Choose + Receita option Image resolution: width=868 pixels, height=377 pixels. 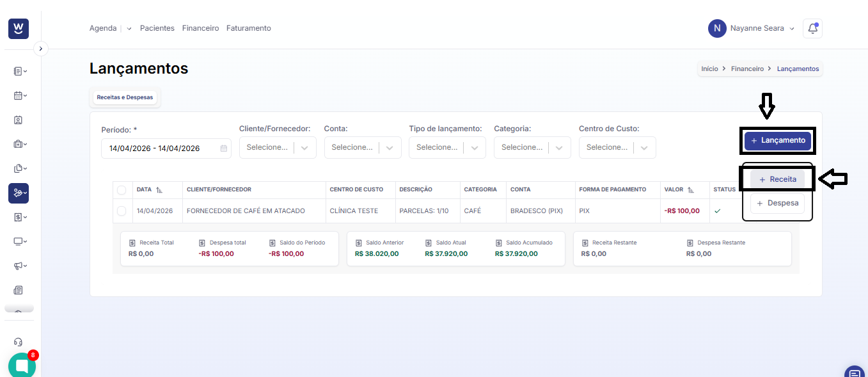click(777, 179)
